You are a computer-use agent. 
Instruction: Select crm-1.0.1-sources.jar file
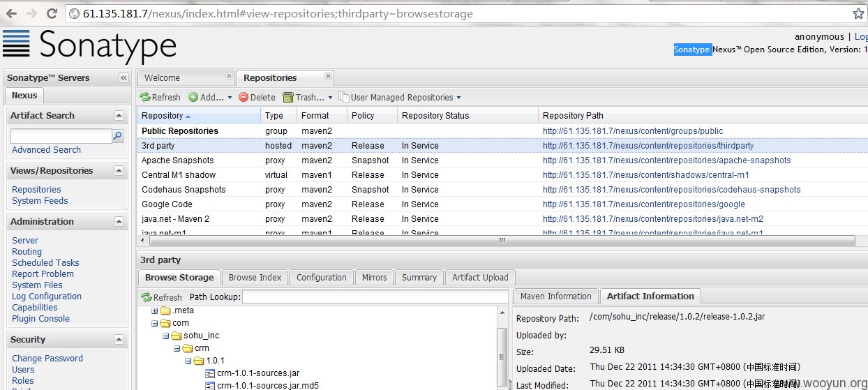point(257,373)
